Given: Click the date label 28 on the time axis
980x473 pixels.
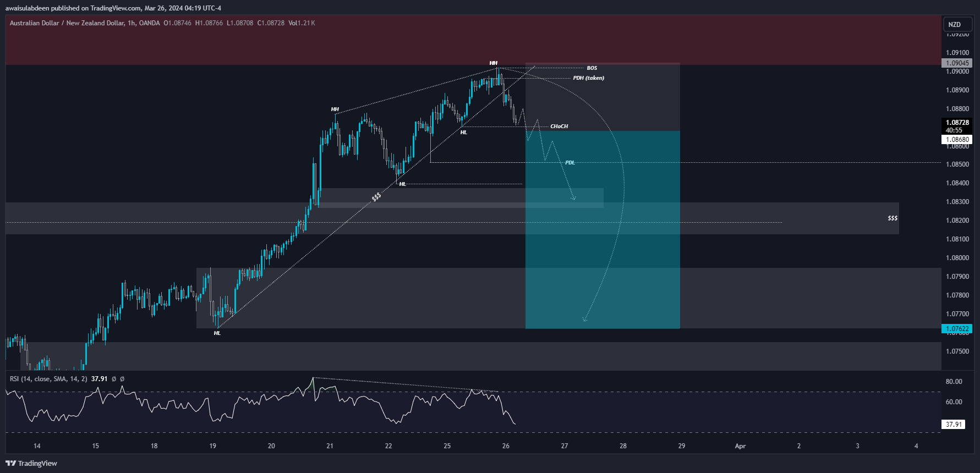Looking at the screenshot, I should click(623, 446).
